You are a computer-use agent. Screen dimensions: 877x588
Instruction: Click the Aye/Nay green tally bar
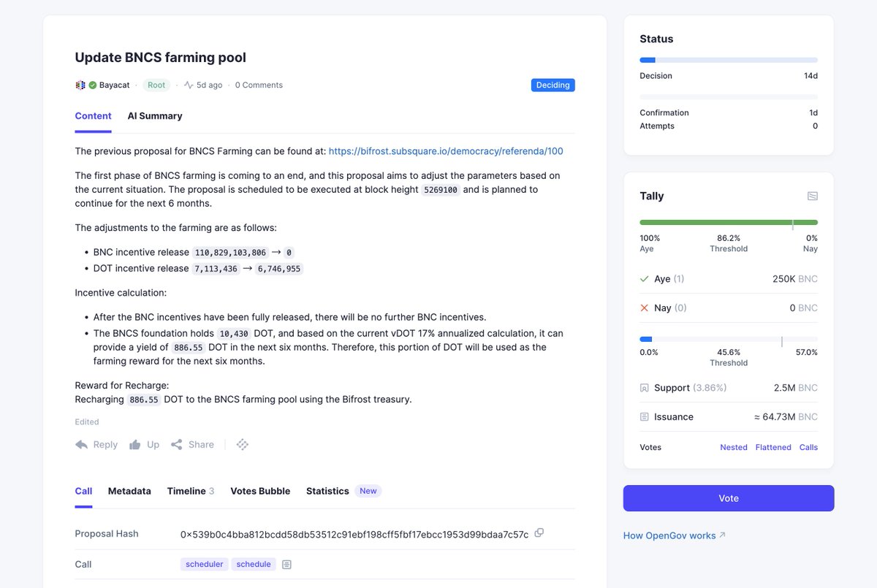(x=729, y=222)
